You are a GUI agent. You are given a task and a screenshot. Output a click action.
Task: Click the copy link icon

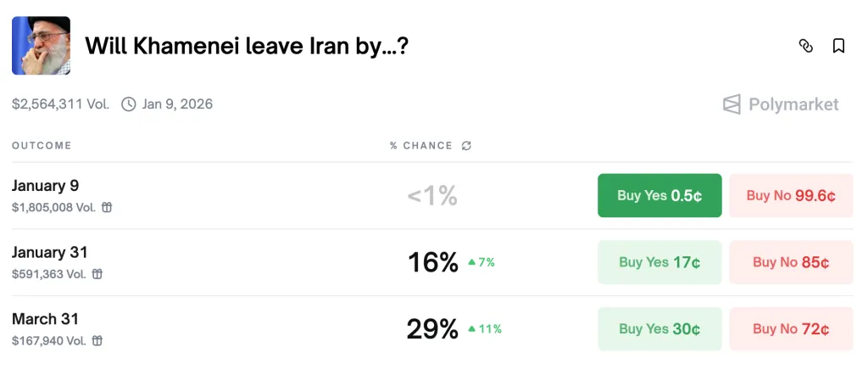click(x=806, y=46)
